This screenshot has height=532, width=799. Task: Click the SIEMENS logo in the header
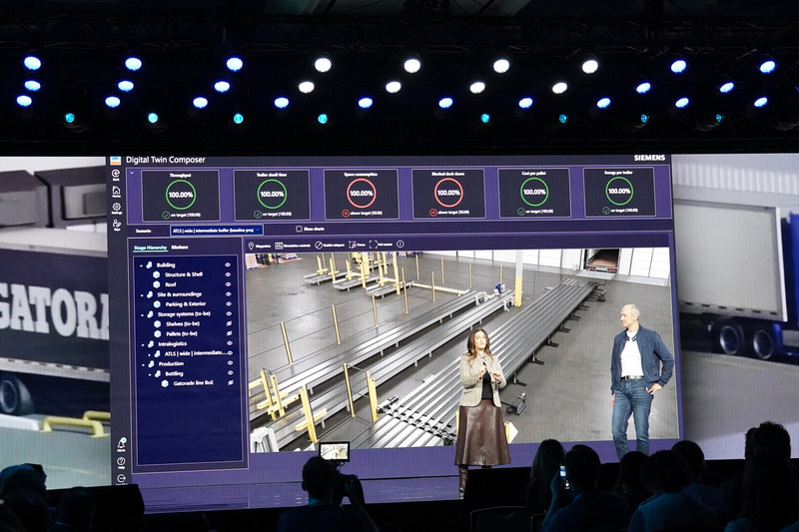(x=649, y=158)
